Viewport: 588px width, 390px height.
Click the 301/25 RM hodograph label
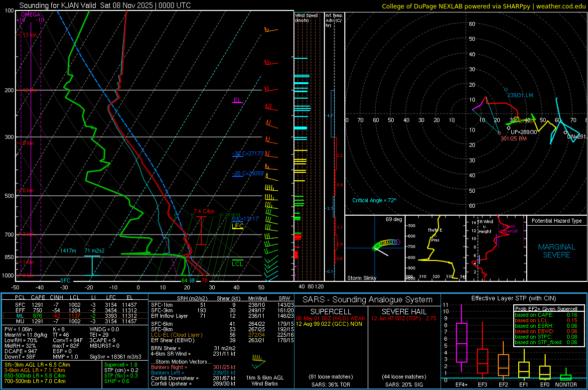(x=513, y=138)
